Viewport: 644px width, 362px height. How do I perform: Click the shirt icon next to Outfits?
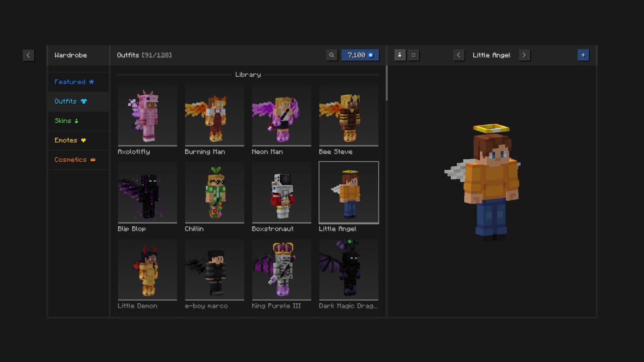(84, 101)
